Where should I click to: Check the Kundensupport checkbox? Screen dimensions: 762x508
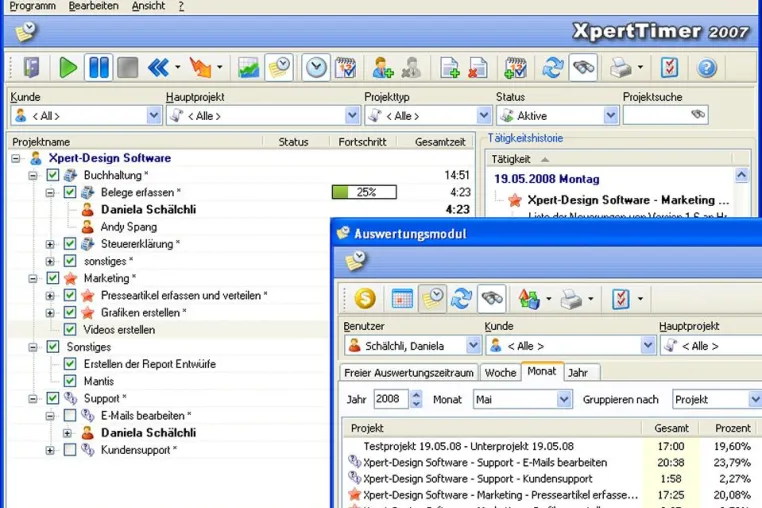coord(70,450)
